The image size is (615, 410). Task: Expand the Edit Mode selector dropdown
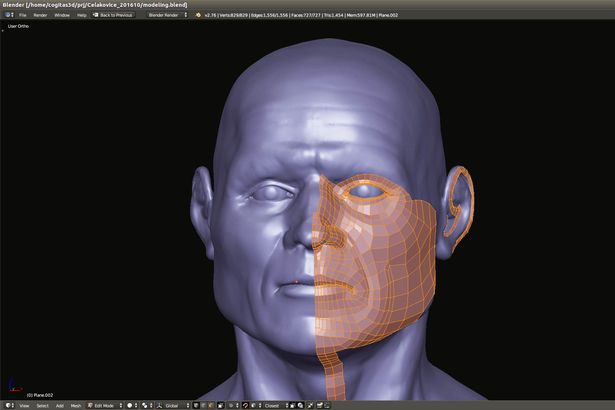[104, 405]
